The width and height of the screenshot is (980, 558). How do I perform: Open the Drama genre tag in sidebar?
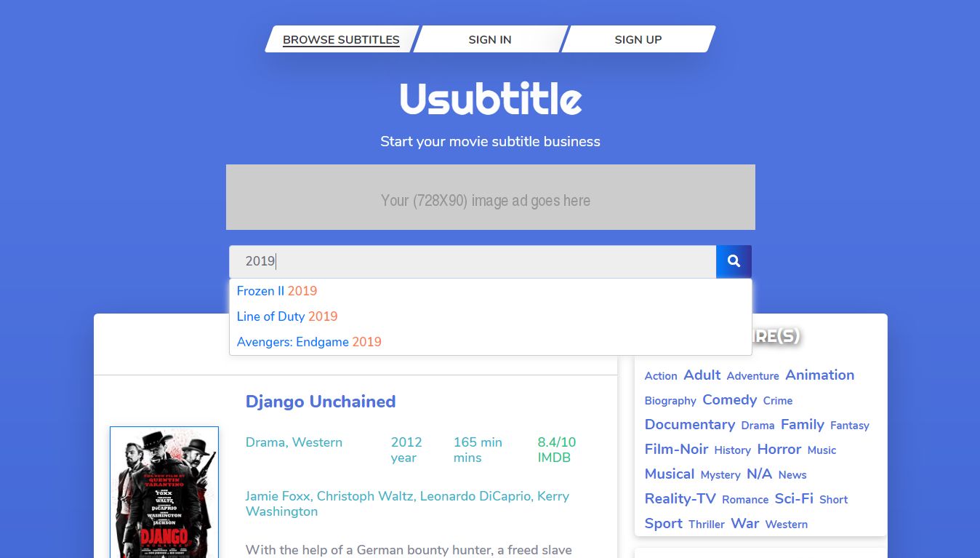point(758,426)
